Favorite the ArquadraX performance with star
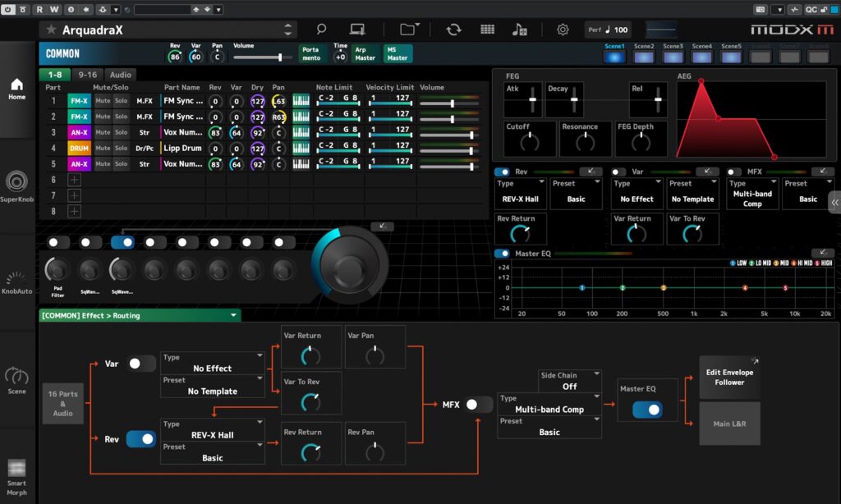The width and height of the screenshot is (841, 504). tap(51, 30)
